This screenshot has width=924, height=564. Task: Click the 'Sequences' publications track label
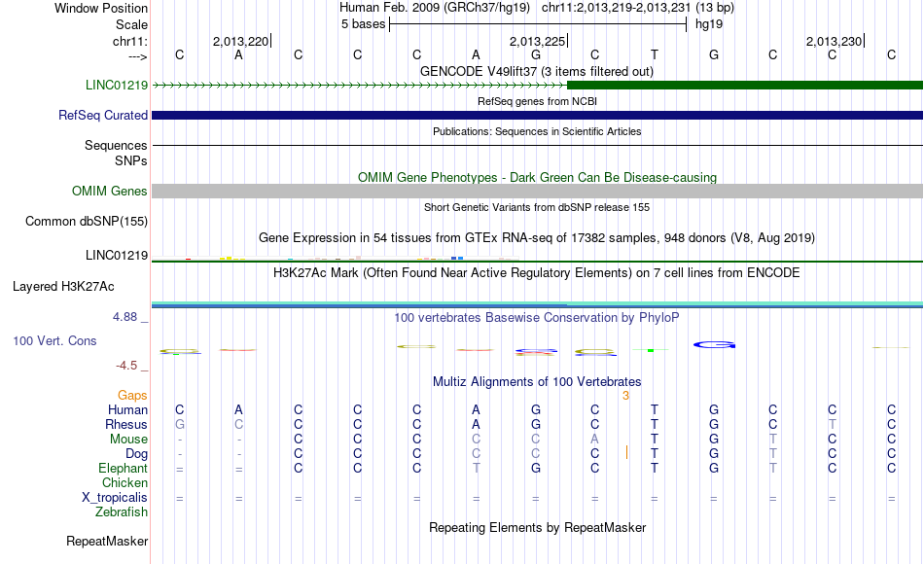click(x=116, y=145)
